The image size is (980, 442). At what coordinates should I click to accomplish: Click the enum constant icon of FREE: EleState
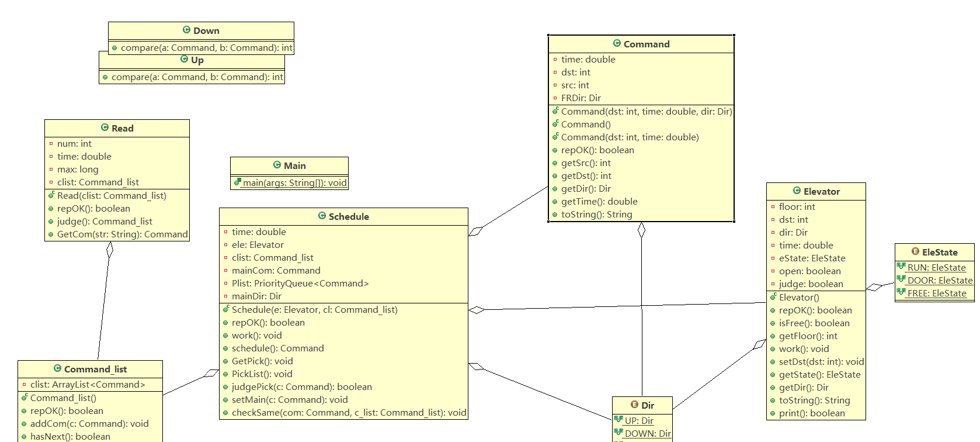tap(901, 292)
